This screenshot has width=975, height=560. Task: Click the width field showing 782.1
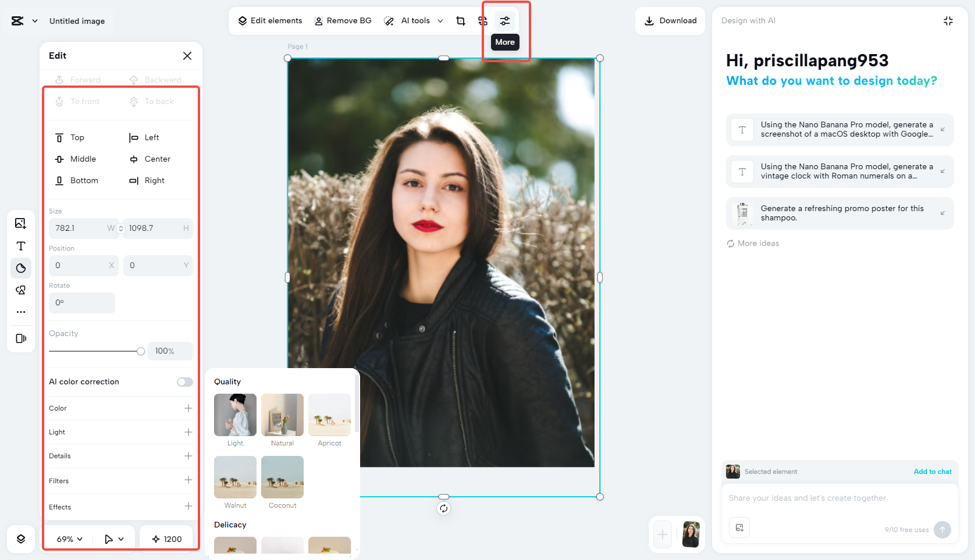coord(83,229)
